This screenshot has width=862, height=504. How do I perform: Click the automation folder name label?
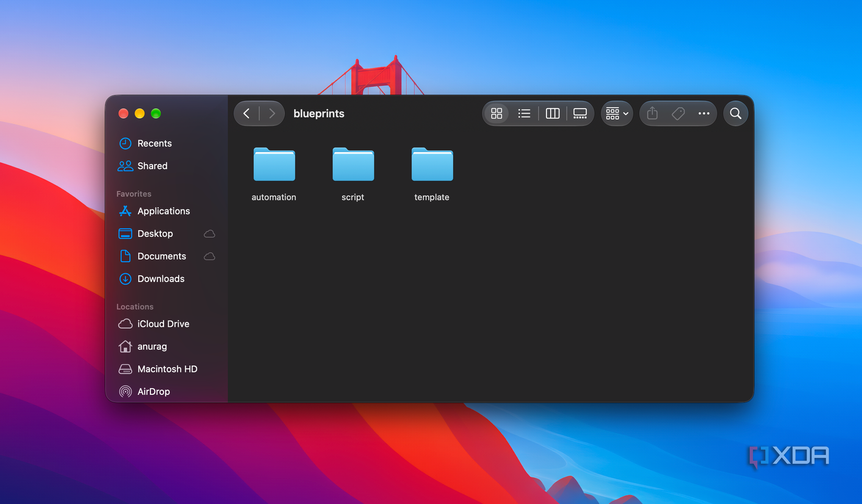click(x=274, y=197)
